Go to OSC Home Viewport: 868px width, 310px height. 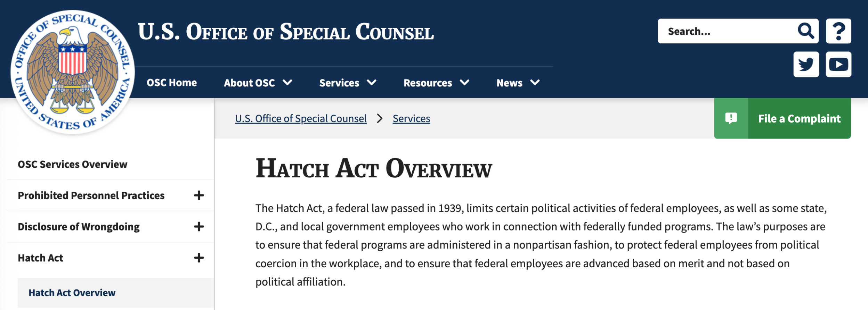[x=172, y=83]
